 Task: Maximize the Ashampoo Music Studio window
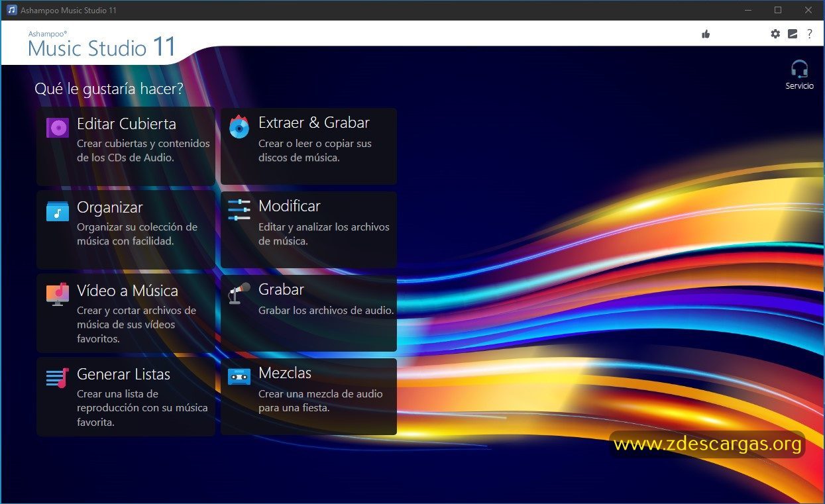tap(778, 10)
